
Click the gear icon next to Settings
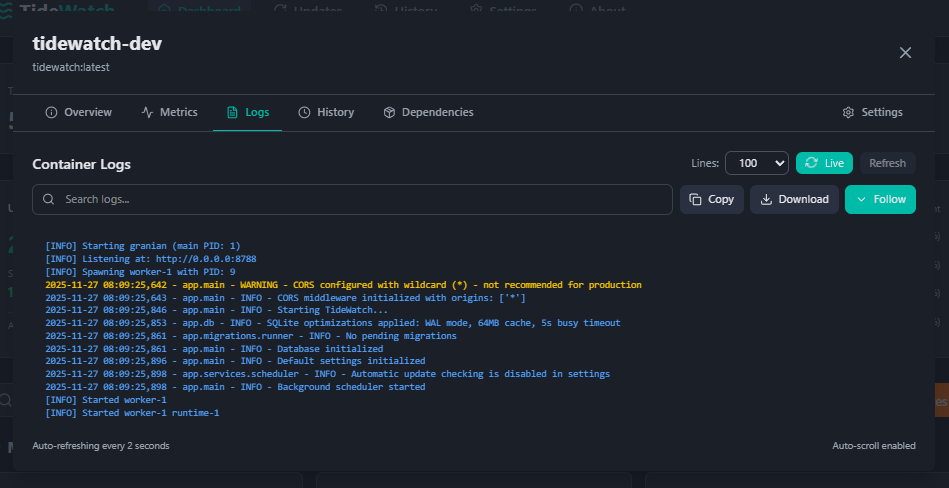pos(849,113)
